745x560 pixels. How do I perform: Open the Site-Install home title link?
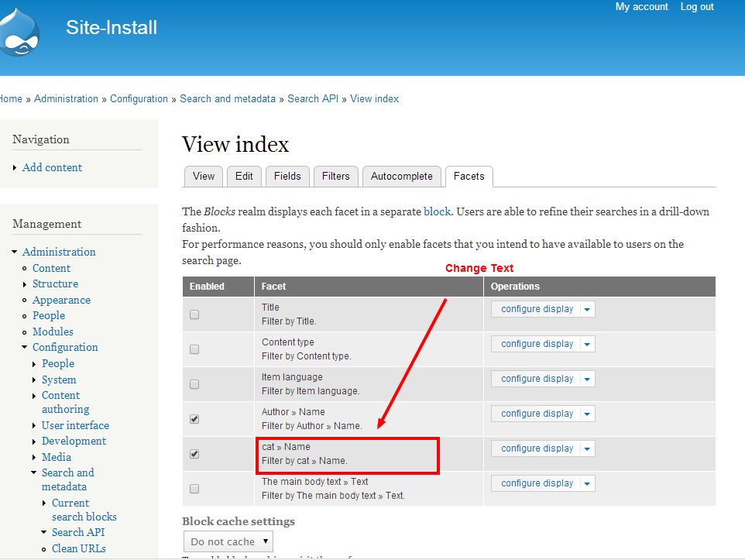click(x=112, y=27)
